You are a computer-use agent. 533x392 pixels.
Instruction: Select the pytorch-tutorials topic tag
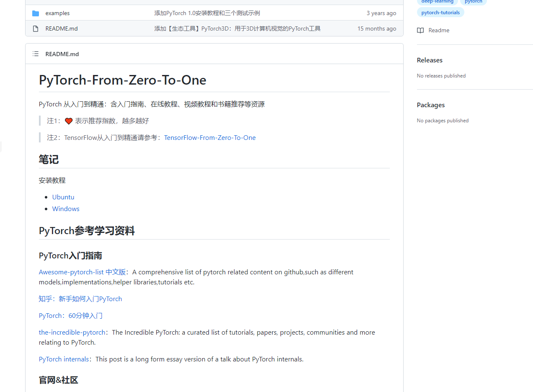pyautogui.click(x=440, y=13)
